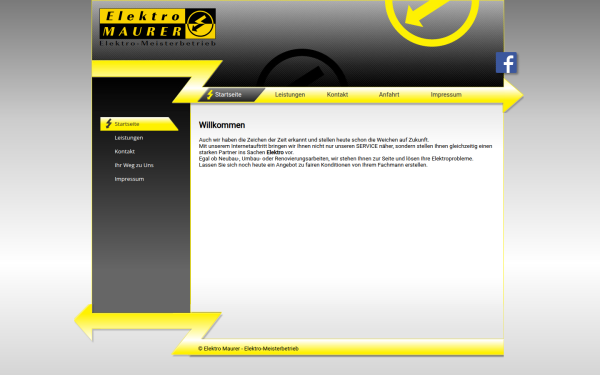The image size is (600, 375).
Task: Select Startseite in the left sidebar
Action: 139,124
